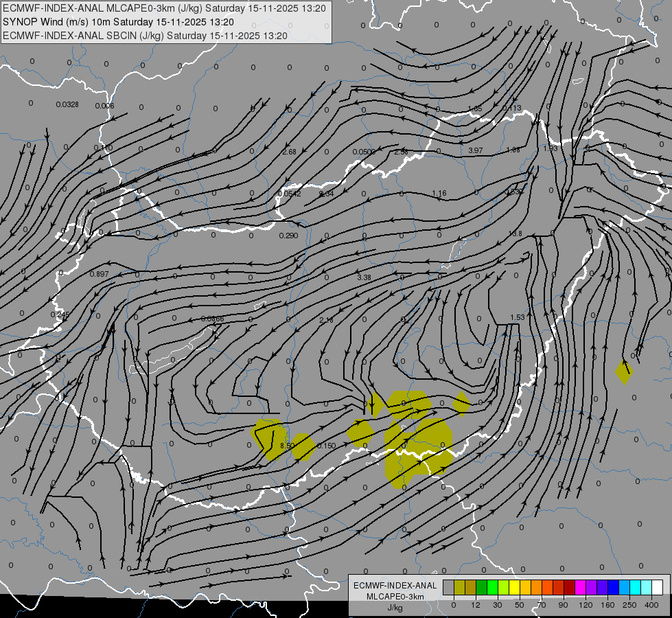This screenshot has height=618, width=672.
Task: Click the bright green legend swatch left of the 30 tick
Action: point(492,587)
